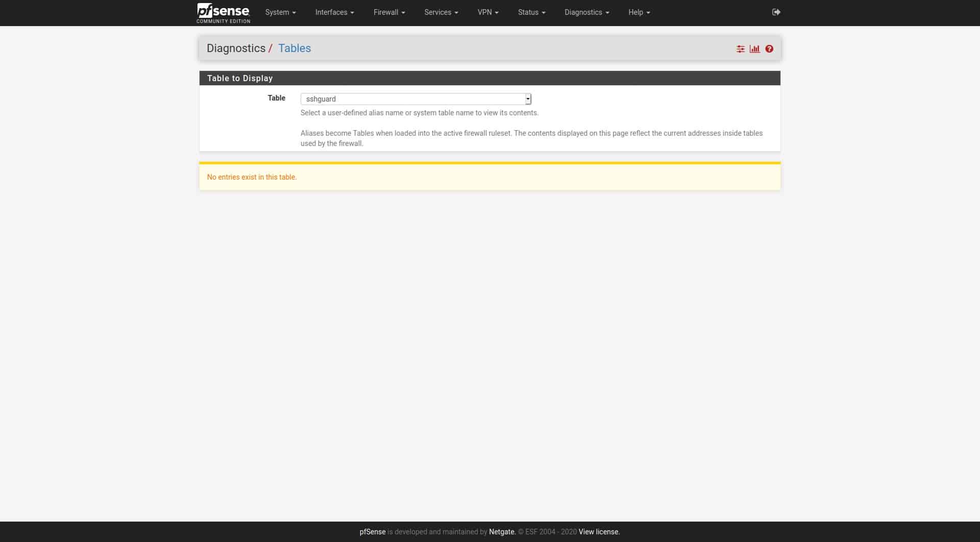This screenshot has height=542, width=980.
Task: Click the Table field label
Action: (276, 98)
